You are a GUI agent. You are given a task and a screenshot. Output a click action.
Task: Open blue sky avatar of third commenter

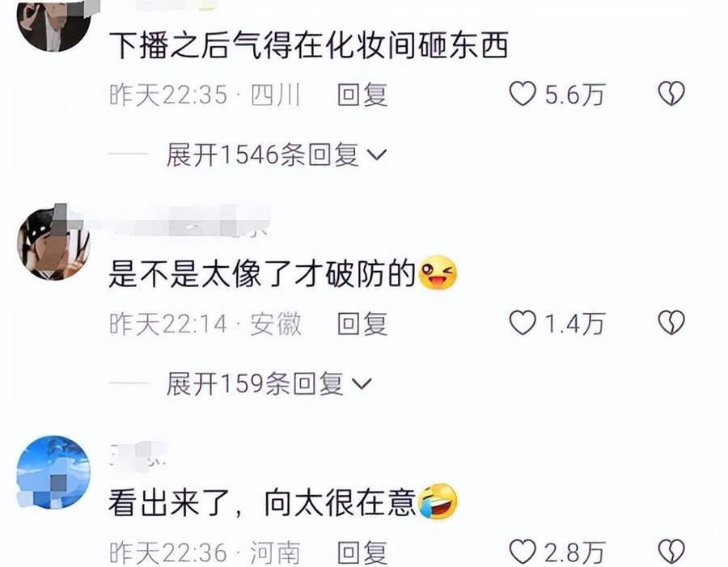tap(54, 472)
